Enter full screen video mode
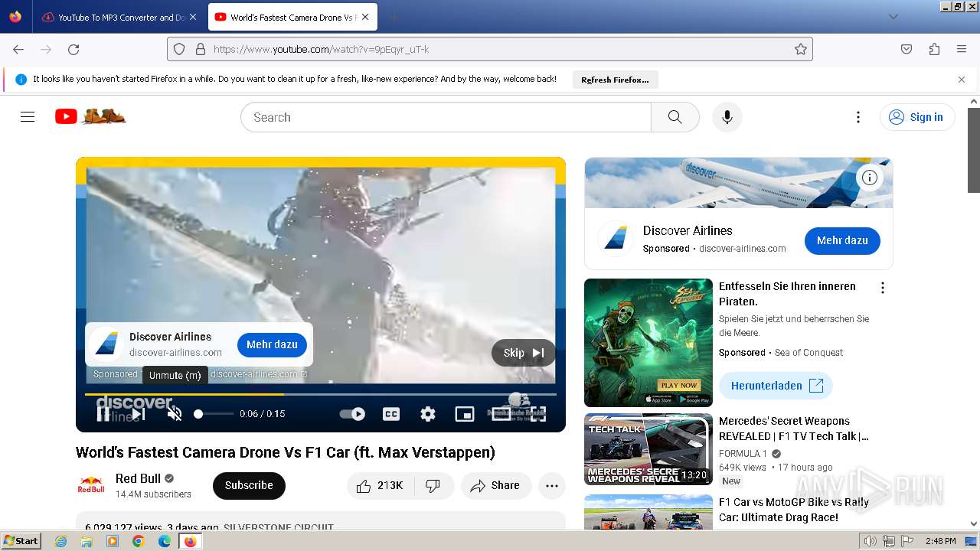Screen dimensions: 980x551 538,414
